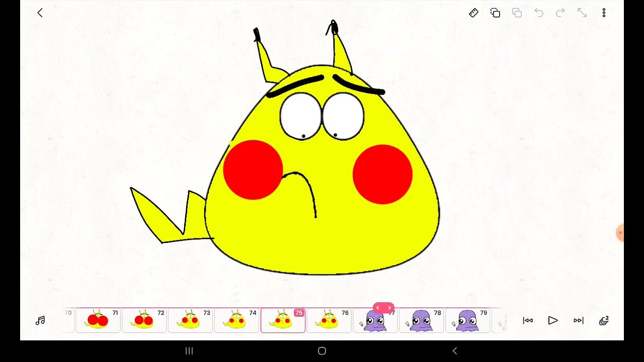Tap the Android back navigation button
This screenshot has height=362, width=644.
tap(455, 351)
